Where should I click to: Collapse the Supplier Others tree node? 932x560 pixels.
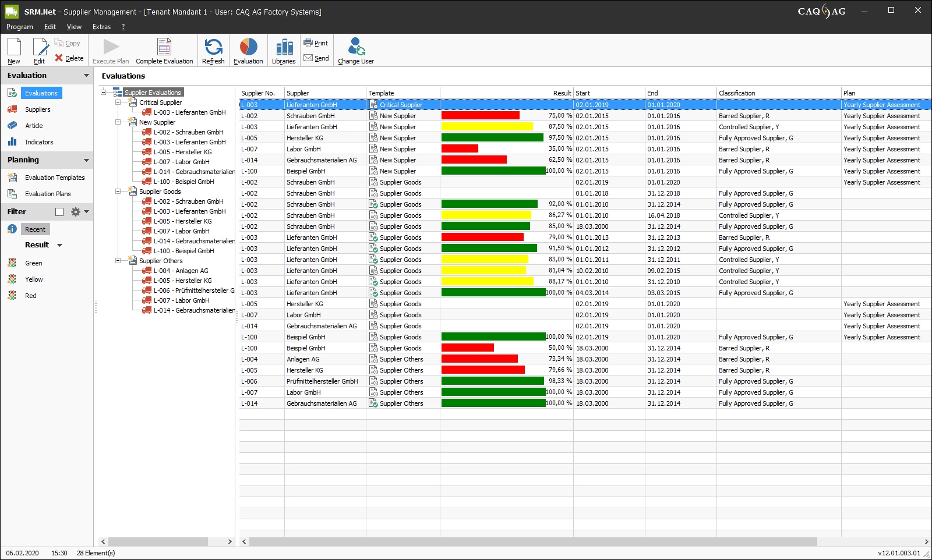coord(118,261)
